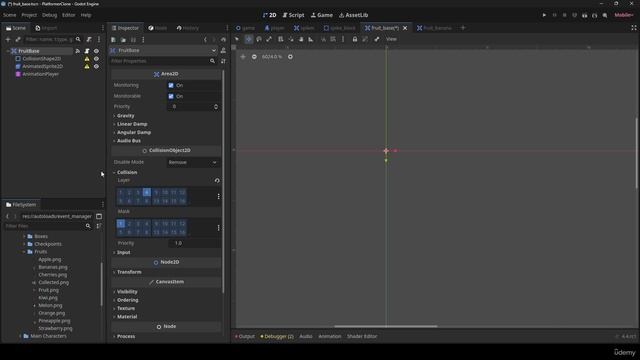Image resolution: width=640 pixels, height=360 pixels.
Task: Toggle collision layer bit 4
Action: pyautogui.click(x=147, y=192)
